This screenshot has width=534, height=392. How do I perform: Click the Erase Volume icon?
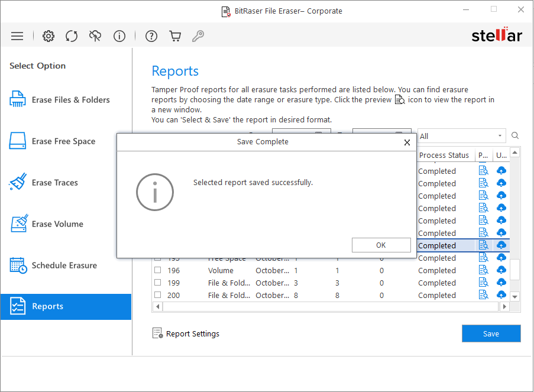[x=19, y=223]
